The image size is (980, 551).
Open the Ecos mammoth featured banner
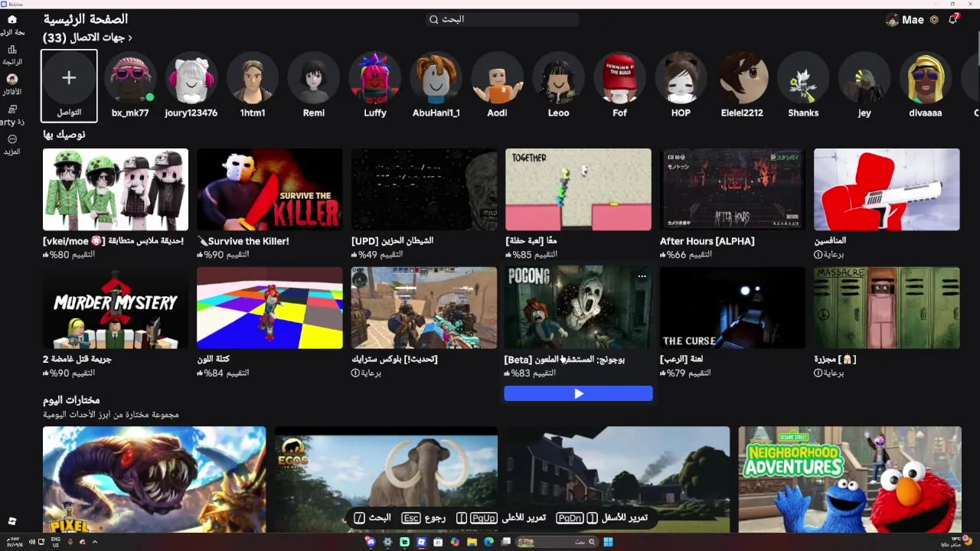tap(386, 480)
